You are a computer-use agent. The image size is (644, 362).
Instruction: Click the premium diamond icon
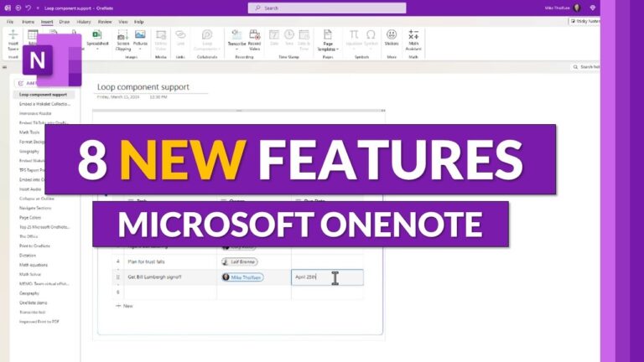592,8
